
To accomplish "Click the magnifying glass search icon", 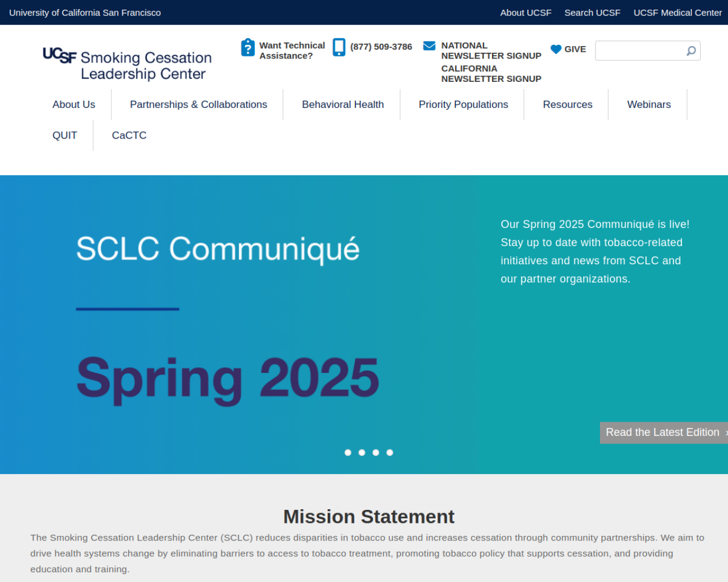I will click(691, 51).
